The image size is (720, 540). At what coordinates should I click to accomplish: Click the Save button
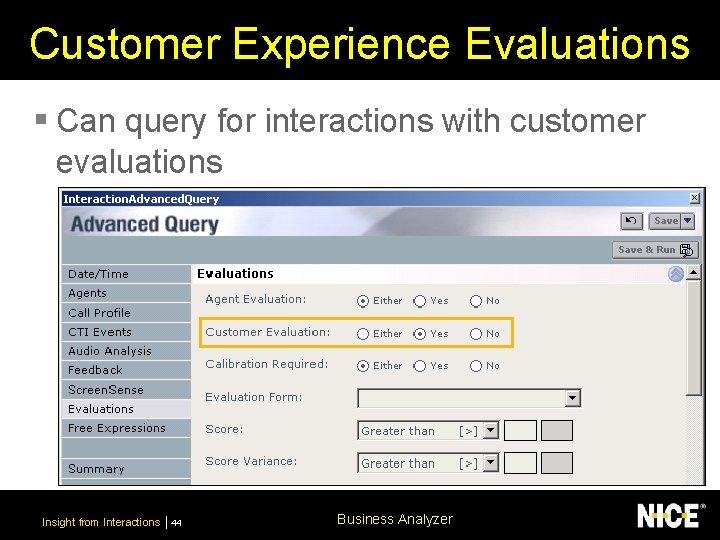point(665,221)
